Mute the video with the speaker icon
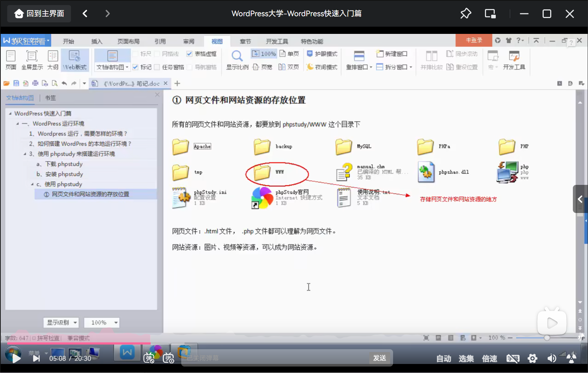 click(552, 358)
